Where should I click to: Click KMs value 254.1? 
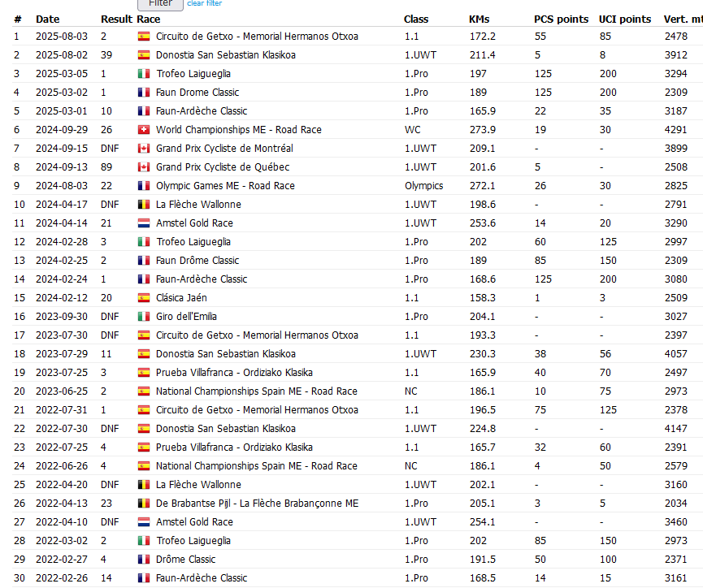tap(483, 522)
